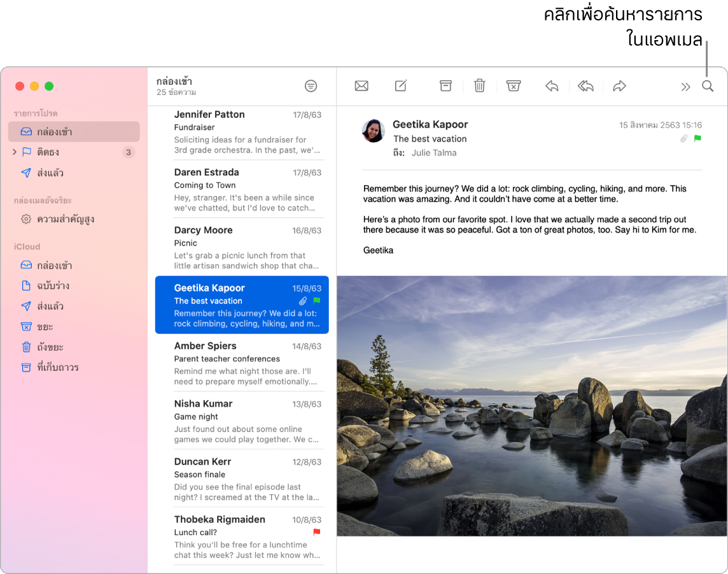Screen dimensions: 728x574
Task: Compose a new message
Action: pos(401,86)
